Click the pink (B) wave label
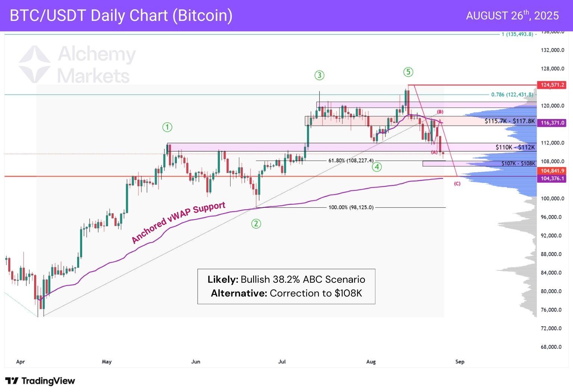 [440, 112]
